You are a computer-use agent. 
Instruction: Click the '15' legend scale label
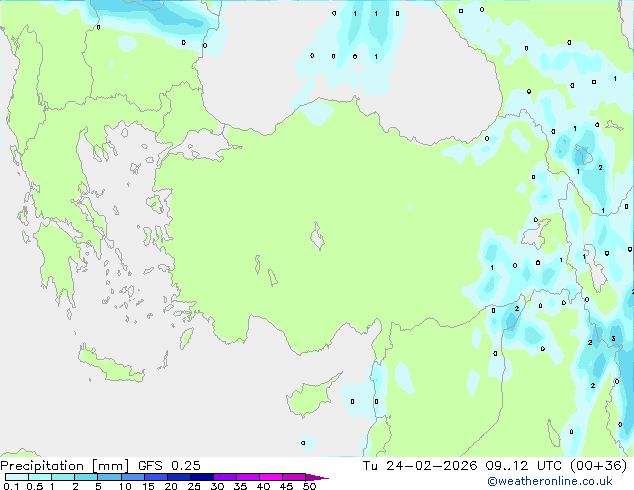coord(148,486)
